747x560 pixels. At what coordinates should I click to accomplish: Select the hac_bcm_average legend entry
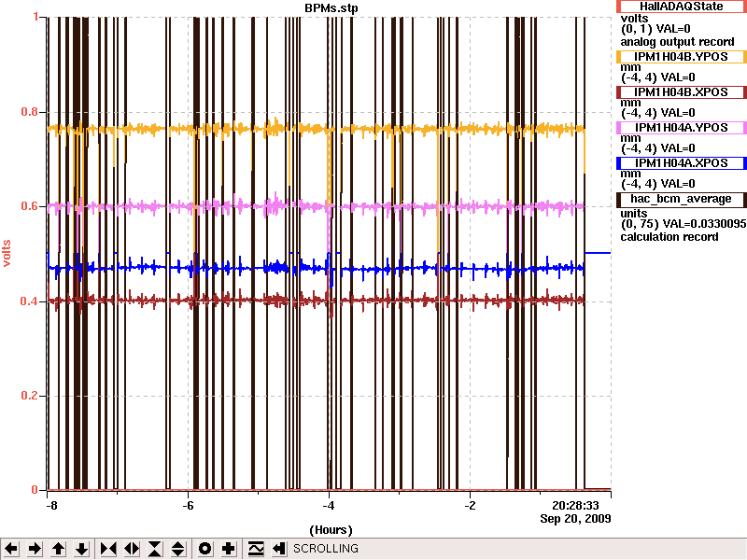(682, 199)
